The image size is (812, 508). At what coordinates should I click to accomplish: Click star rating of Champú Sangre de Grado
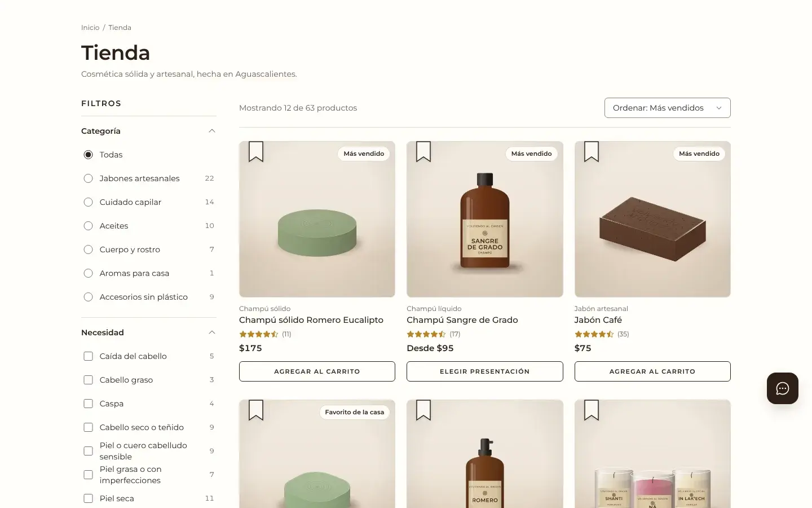pos(426,334)
